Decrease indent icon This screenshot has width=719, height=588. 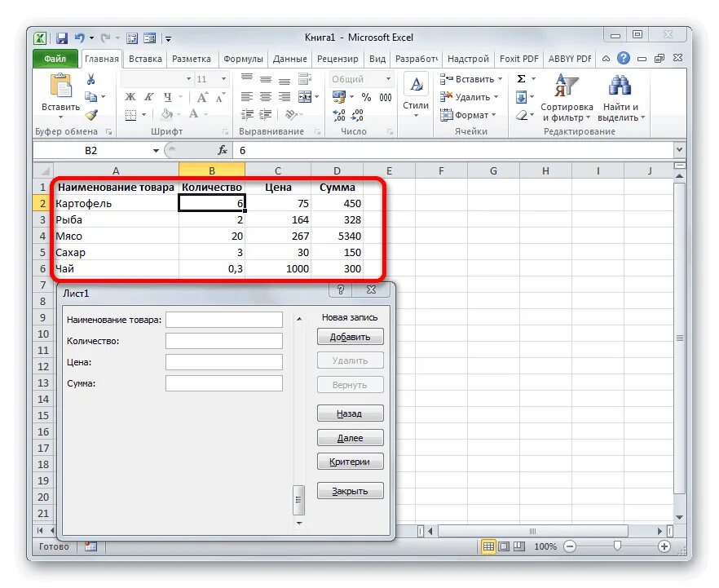click(x=247, y=114)
